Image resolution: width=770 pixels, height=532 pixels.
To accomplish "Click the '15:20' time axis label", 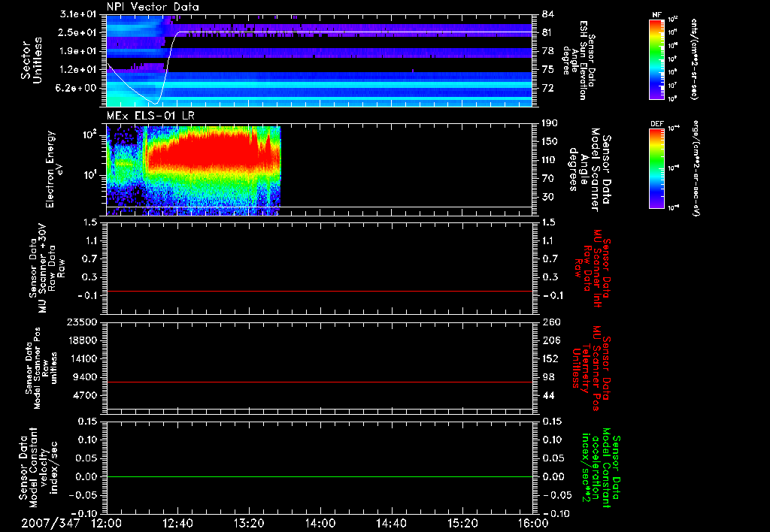I will (462, 523).
